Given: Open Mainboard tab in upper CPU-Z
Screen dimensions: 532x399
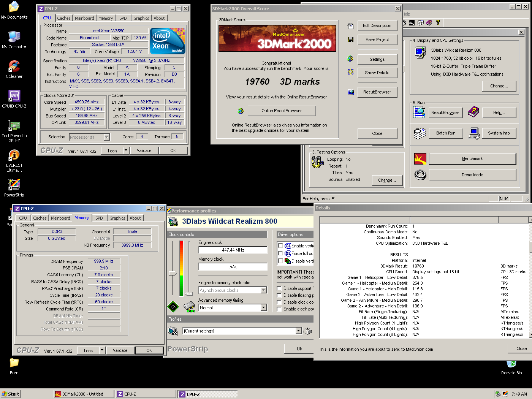Looking at the screenshot, I should pos(84,18).
